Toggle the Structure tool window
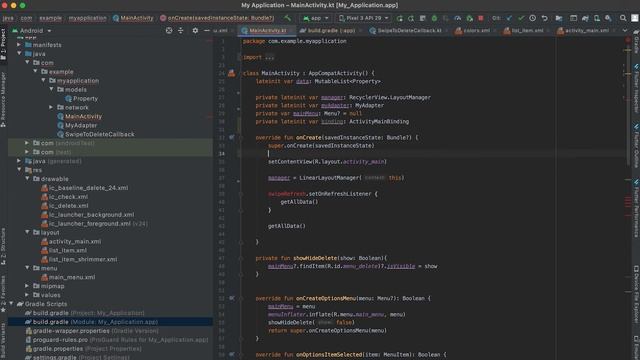 click(x=3, y=246)
